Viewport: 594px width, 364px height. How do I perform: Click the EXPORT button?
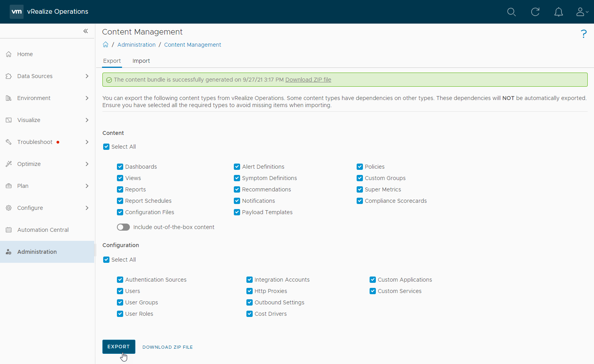(x=119, y=347)
